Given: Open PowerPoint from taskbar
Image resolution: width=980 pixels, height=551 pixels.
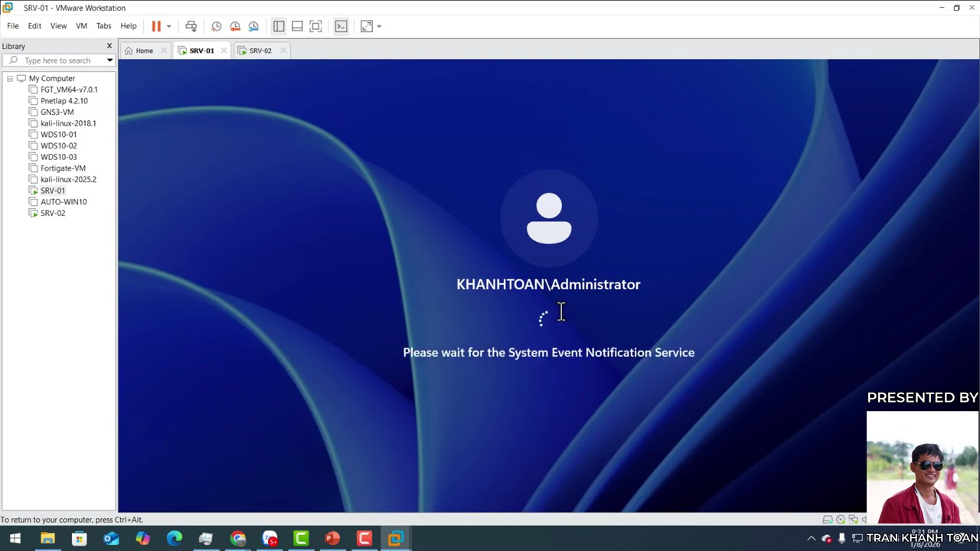Looking at the screenshot, I should coord(332,539).
